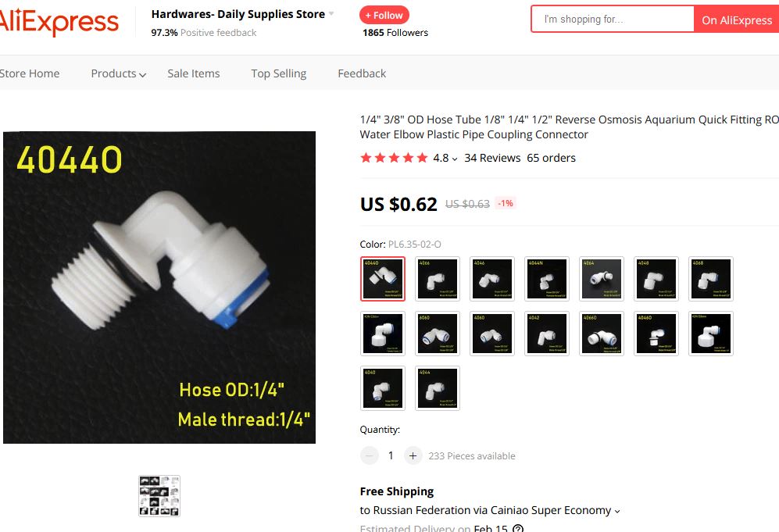Click the five-star rating icons
Image resolution: width=779 pixels, height=532 pixels.
click(x=394, y=158)
